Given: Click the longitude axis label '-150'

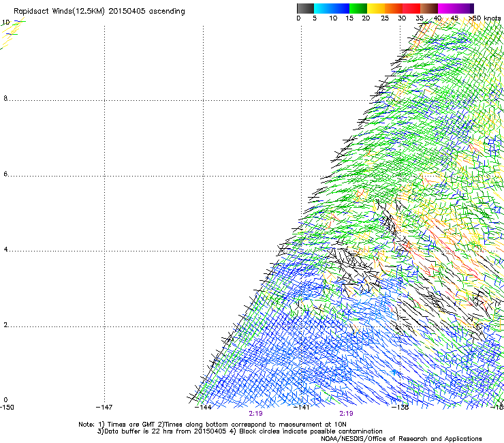Looking at the screenshot, I should (7, 408).
